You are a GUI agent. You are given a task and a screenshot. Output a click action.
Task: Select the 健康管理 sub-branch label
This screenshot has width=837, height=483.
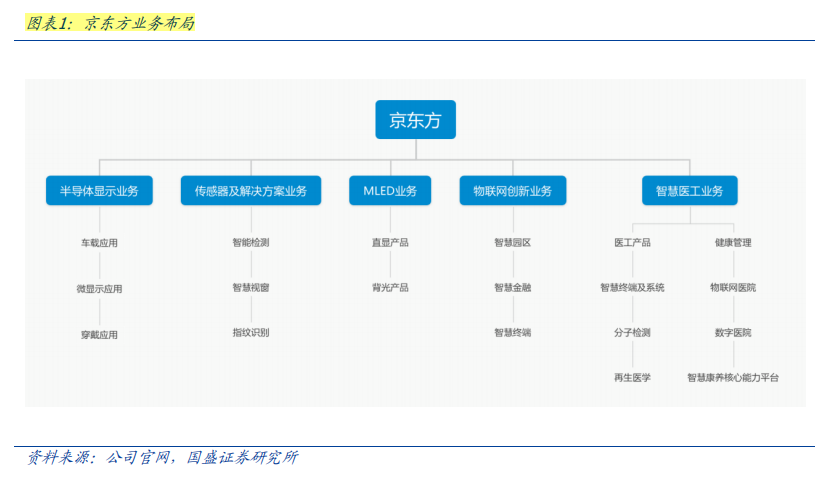tap(733, 242)
